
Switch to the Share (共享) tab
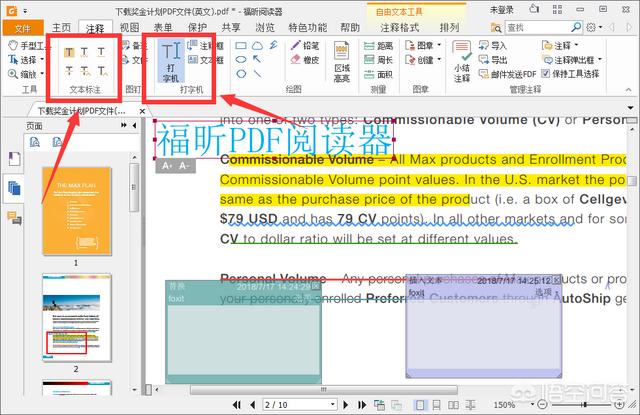point(231,28)
